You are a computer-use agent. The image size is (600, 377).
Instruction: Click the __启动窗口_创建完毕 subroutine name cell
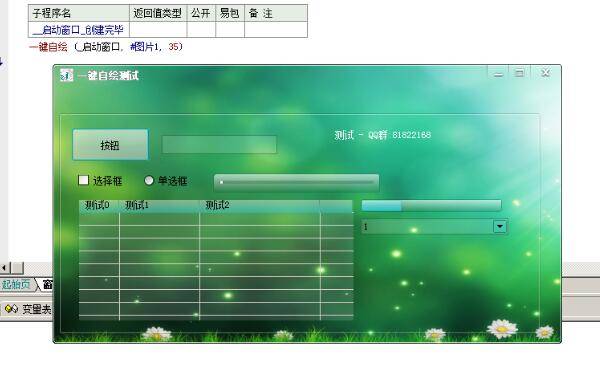[x=78, y=29]
